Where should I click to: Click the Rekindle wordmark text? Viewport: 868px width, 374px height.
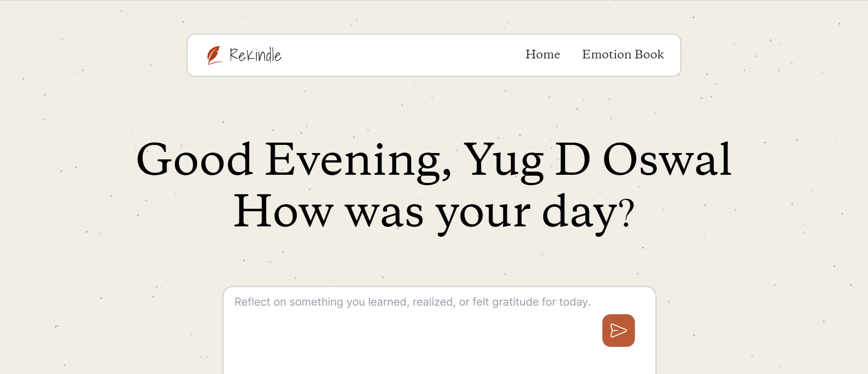pyautogui.click(x=255, y=55)
